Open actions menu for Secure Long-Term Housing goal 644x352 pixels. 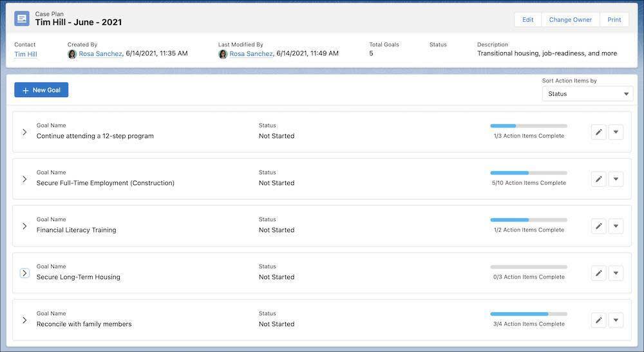pyautogui.click(x=616, y=273)
